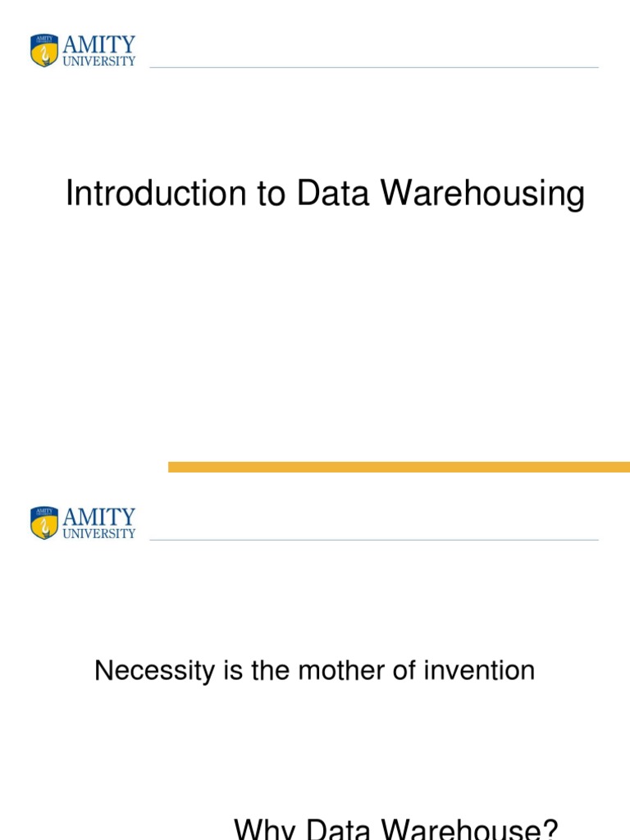Click the thin header line on first slide

[374, 67]
